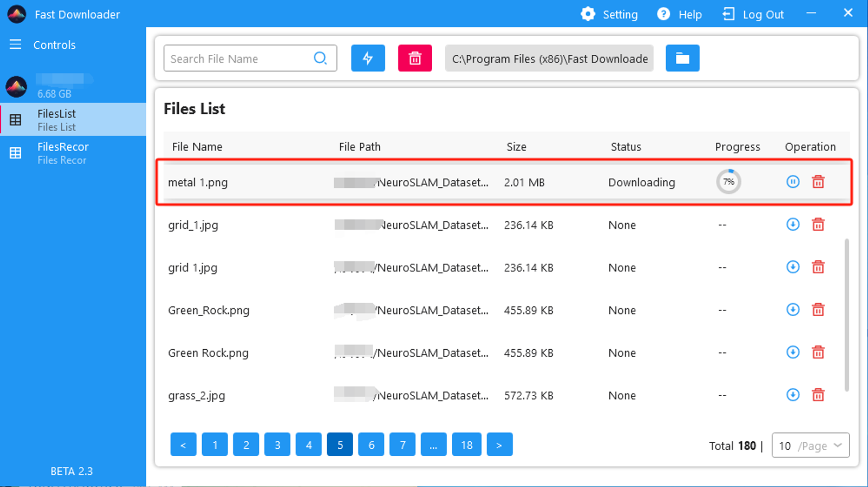Click the Size column header
Viewport: 868px width, 487px height.
(516, 147)
